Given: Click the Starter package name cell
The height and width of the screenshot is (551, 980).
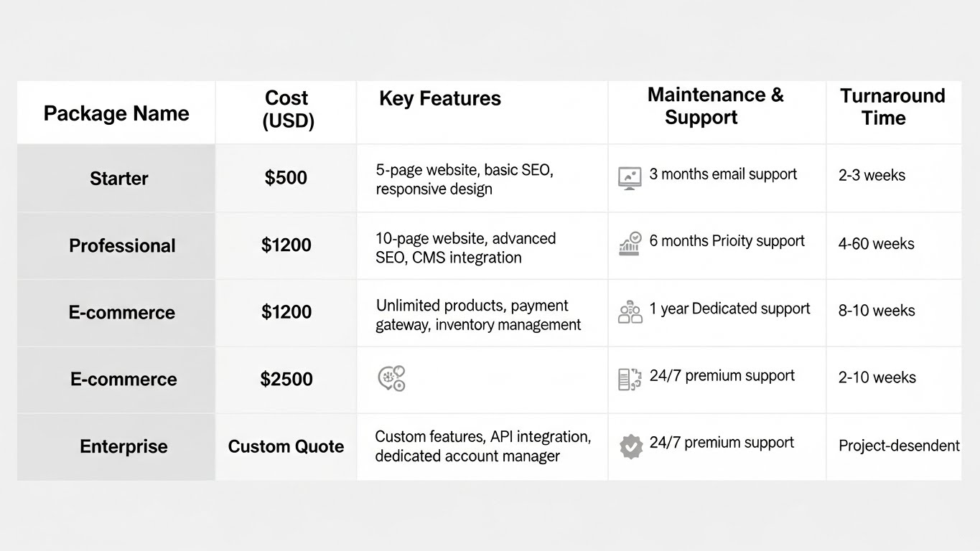Looking at the screenshot, I should coord(119,179).
